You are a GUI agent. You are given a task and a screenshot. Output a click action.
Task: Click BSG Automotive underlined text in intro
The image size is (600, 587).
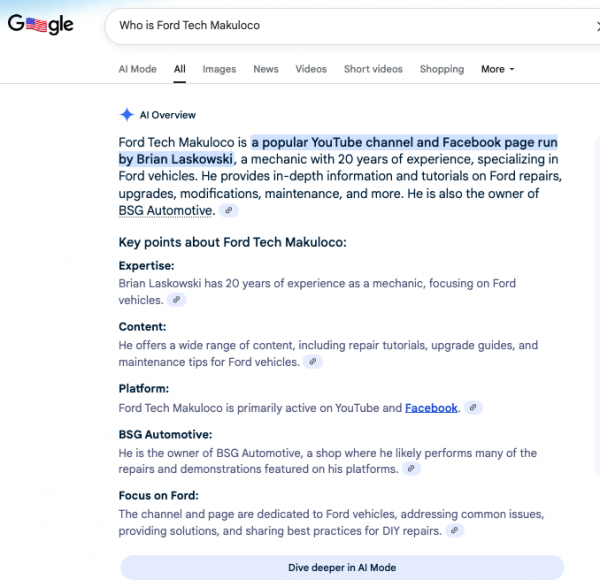[x=165, y=211]
